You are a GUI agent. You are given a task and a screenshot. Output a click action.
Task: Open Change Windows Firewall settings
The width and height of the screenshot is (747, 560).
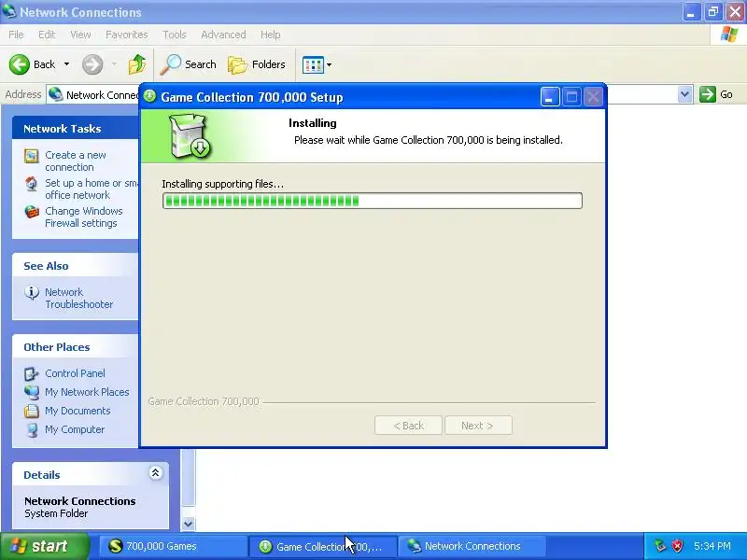(x=84, y=217)
